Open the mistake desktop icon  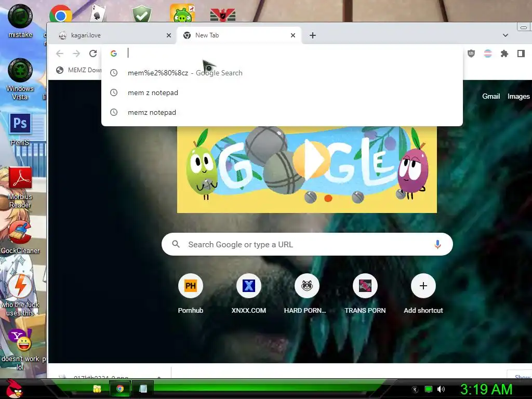[x=20, y=21]
